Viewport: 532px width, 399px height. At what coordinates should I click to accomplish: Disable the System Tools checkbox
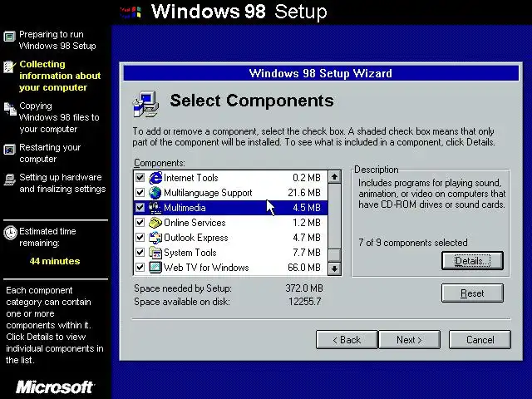(x=140, y=253)
